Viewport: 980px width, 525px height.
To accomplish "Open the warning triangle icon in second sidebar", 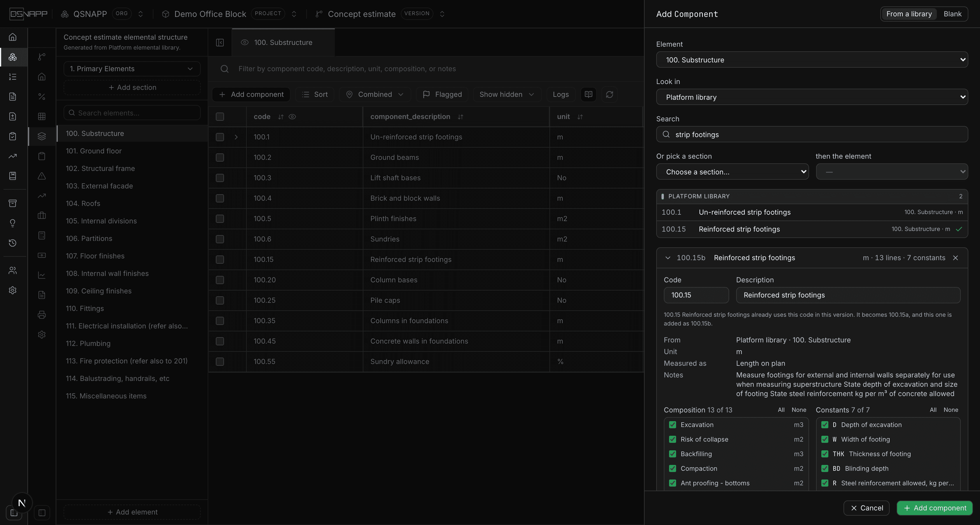I will point(42,176).
